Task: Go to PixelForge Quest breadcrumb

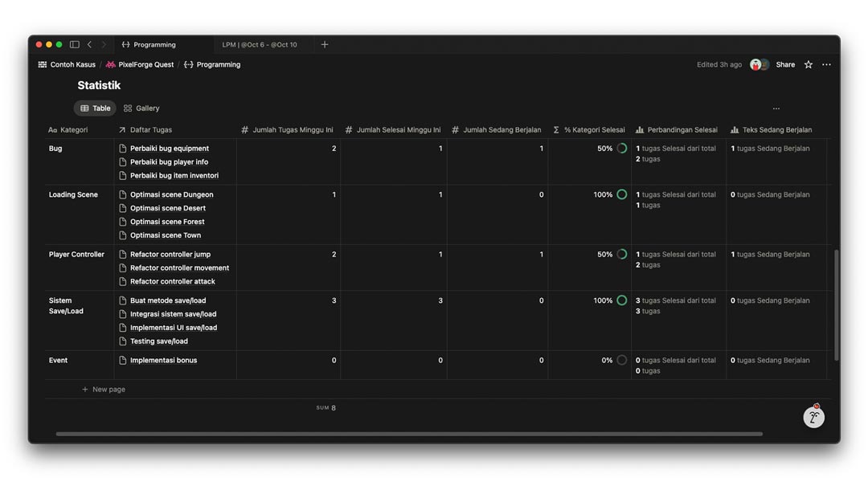Action: (x=145, y=65)
